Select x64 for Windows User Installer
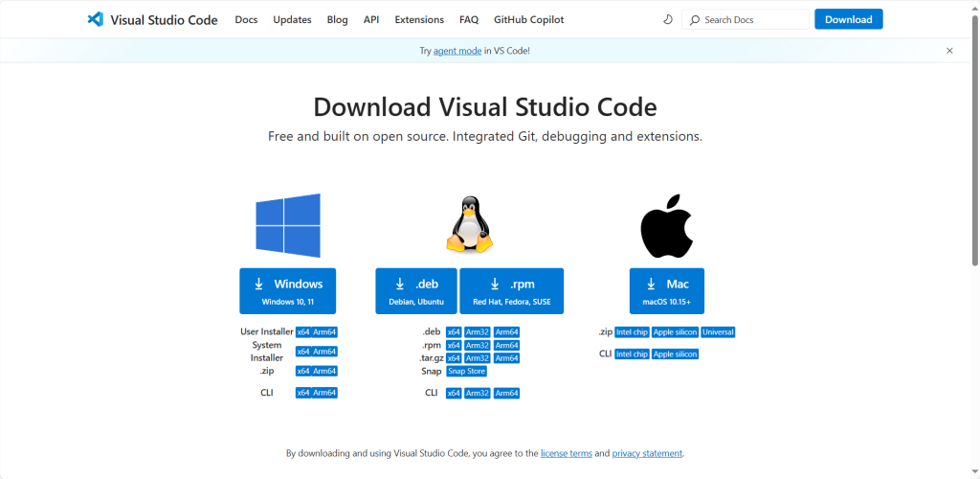Screen dimensions: 980x479 tap(303, 332)
